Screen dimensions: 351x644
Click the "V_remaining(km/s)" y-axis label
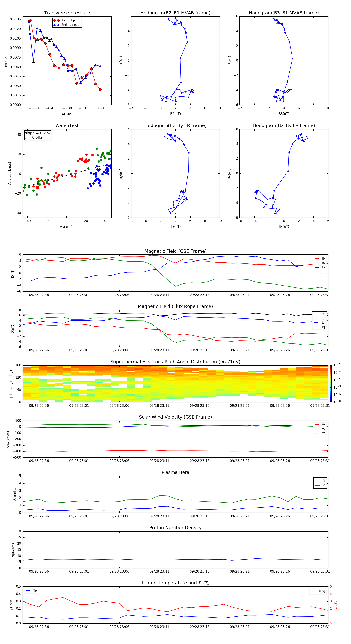point(10,173)
